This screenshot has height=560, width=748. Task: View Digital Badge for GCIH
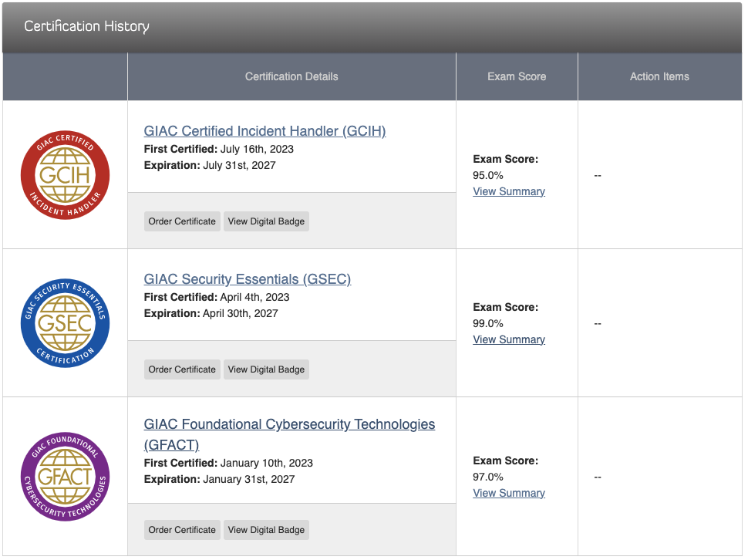(x=266, y=221)
